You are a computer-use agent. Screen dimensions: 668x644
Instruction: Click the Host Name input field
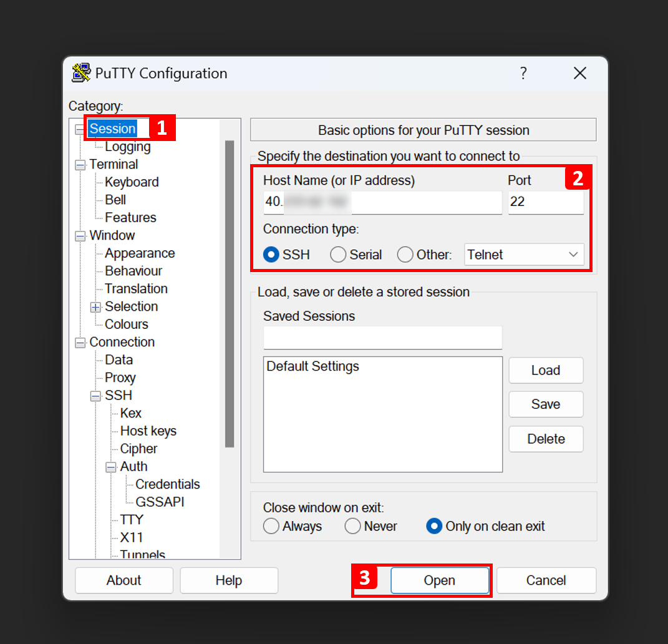382,202
